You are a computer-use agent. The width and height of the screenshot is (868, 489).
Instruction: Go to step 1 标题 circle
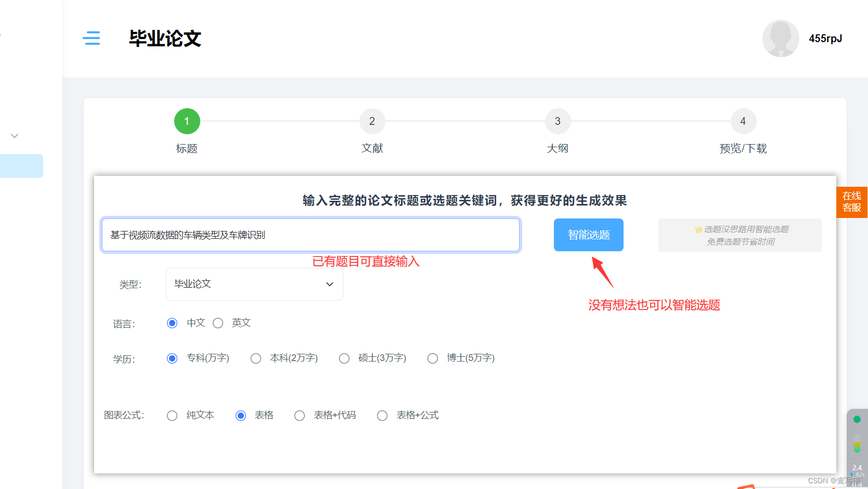187,121
